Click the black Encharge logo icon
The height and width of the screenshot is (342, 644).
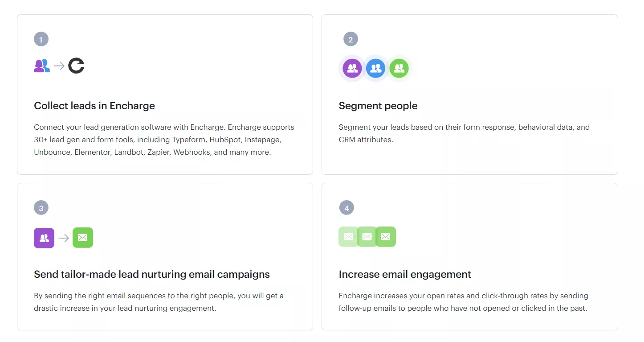tap(76, 66)
